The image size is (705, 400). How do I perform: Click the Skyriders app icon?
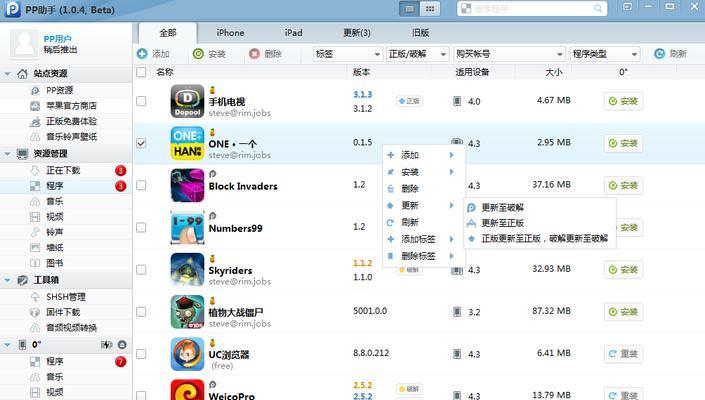[187, 270]
